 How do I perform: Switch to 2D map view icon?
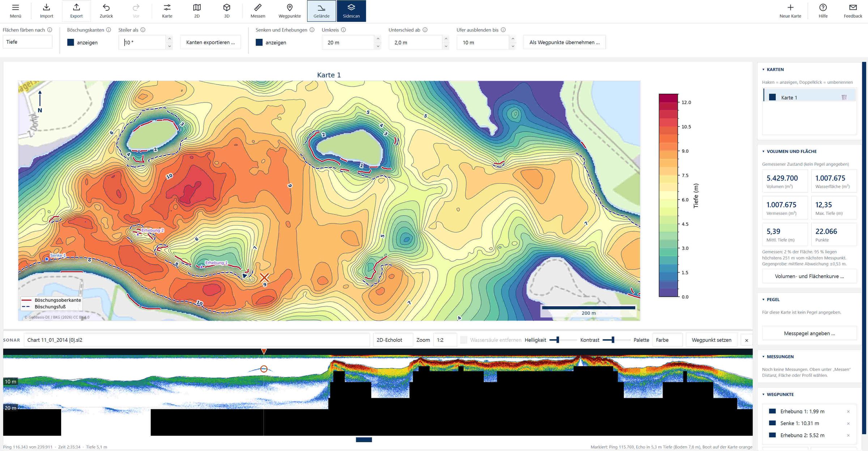tap(197, 8)
